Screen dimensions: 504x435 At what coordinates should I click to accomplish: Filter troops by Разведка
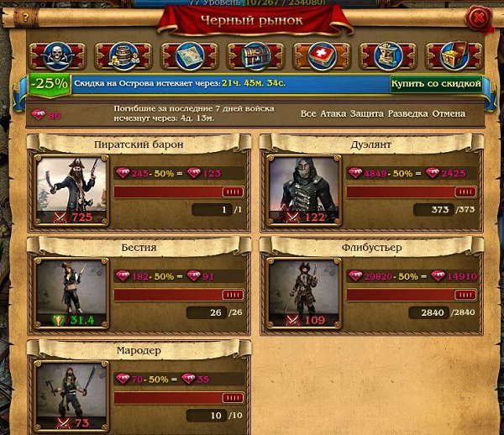[407, 113]
